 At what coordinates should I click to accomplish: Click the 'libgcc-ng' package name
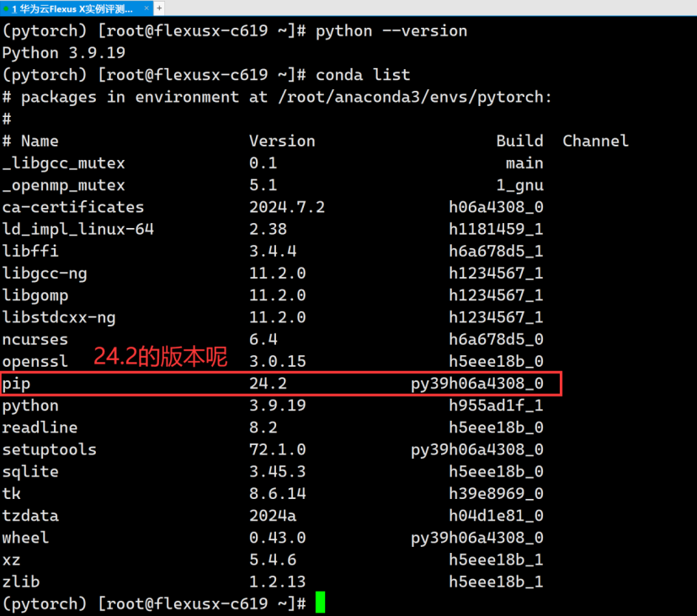45,273
